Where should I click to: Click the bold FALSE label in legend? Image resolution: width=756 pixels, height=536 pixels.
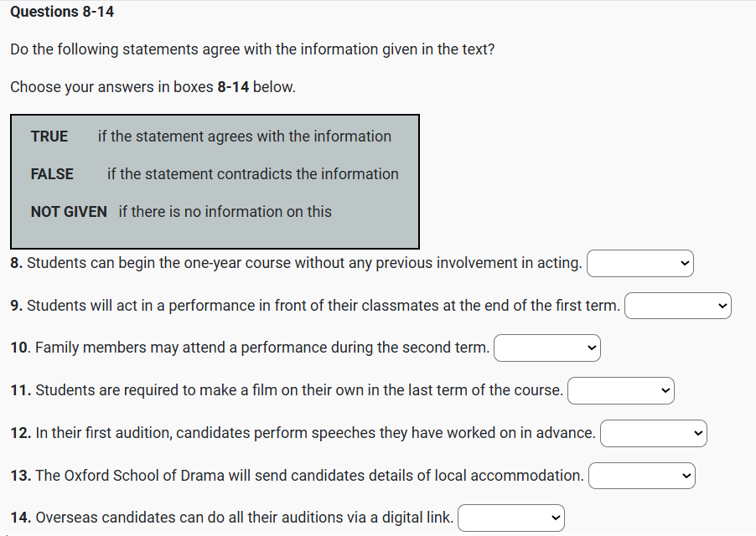click(x=52, y=174)
